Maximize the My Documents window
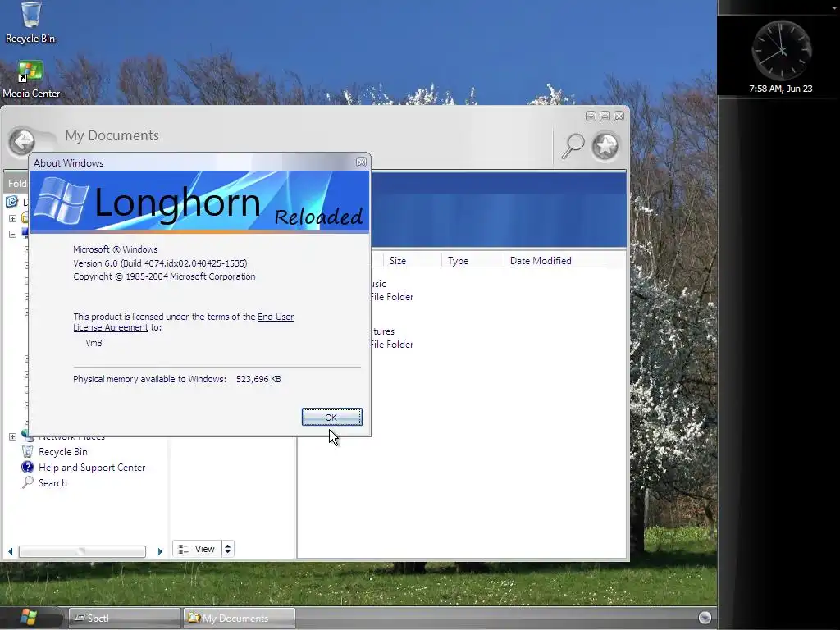Viewport: 840px width, 630px height. click(x=605, y=116)
